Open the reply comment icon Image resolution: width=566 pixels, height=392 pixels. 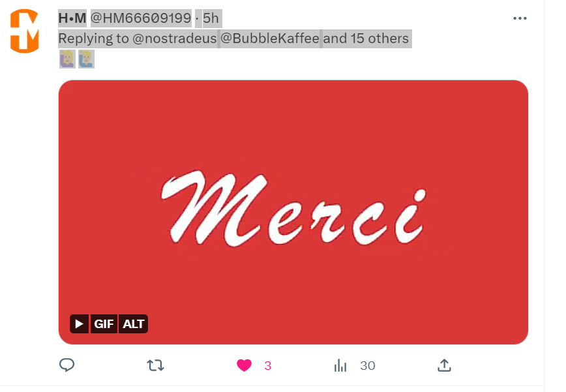point(67,365)
